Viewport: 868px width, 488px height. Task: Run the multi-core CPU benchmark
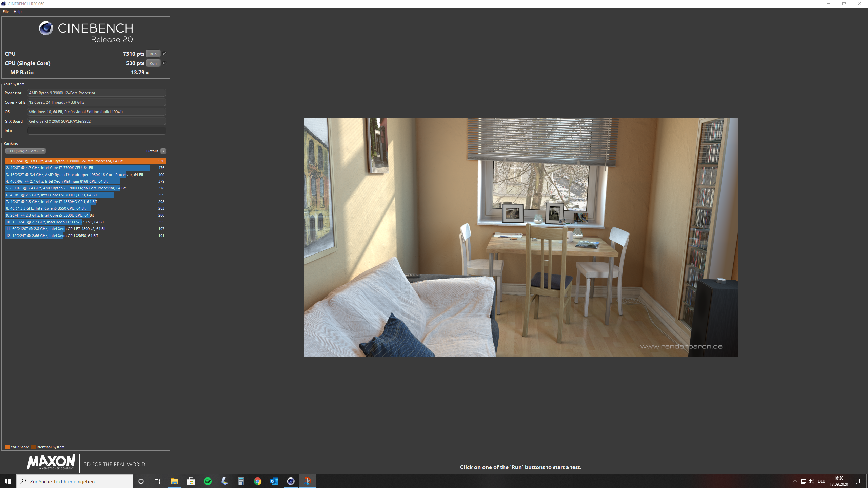point(153,53)
